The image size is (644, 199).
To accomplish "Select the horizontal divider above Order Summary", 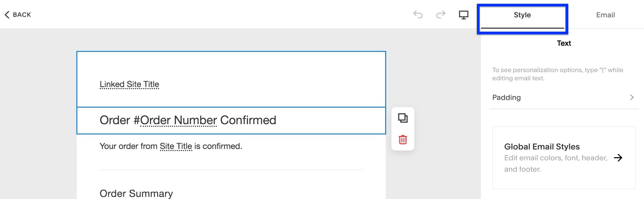I will point(231,170).
